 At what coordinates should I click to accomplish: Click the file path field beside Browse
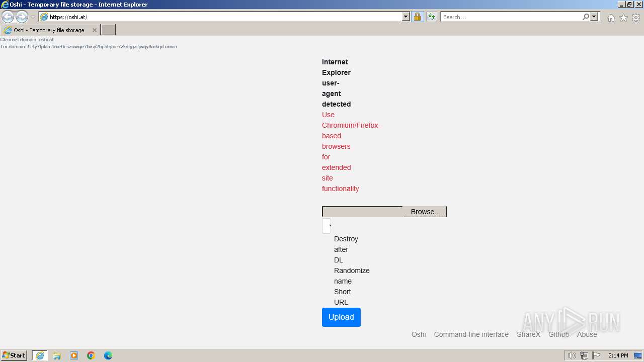pyautogui.click(x=363, y=212)
